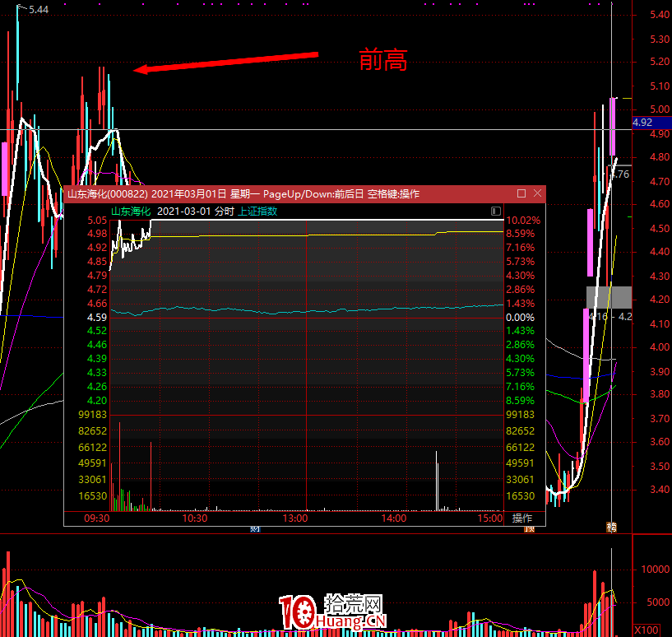Screen dimensions: 672x637
Task: Click the 操作 button in popup corner
Action: 522,518
